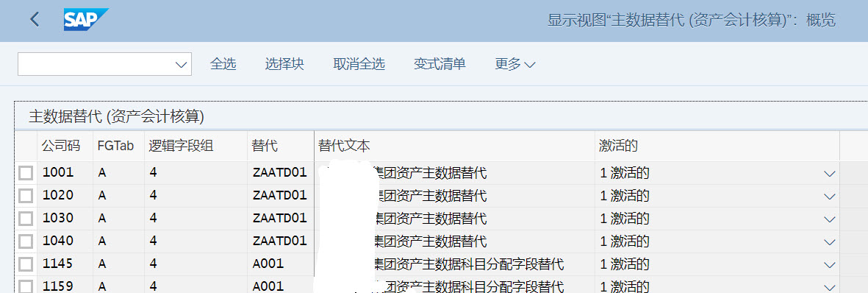Click the 全选 button
Viewport: 868px width, 293px height.
223,64
